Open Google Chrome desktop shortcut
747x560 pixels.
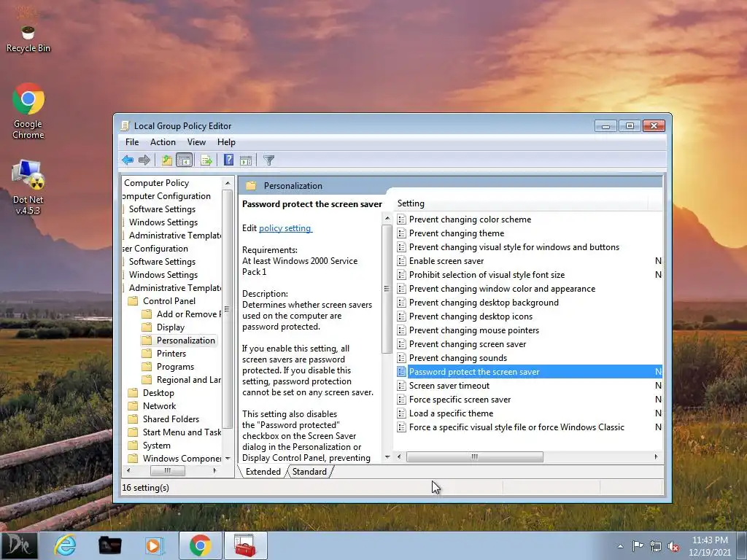[28, 111]
